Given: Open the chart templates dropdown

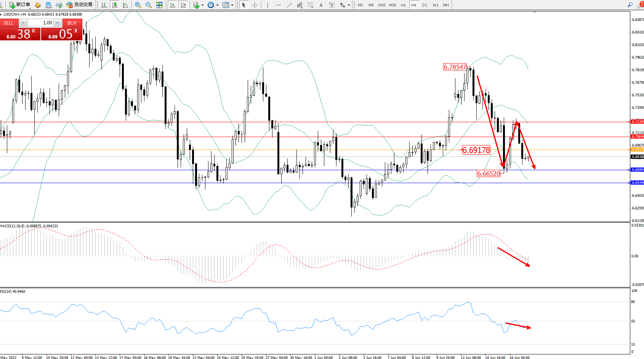Looking at the screenshot, I should (x=232, y=5).
